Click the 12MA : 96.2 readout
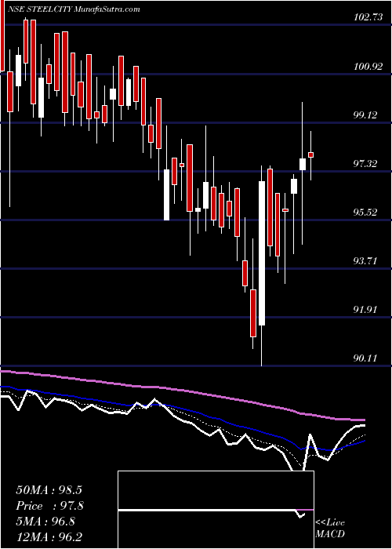This screenshot has width=392, height=549. [x=49, y=537]
